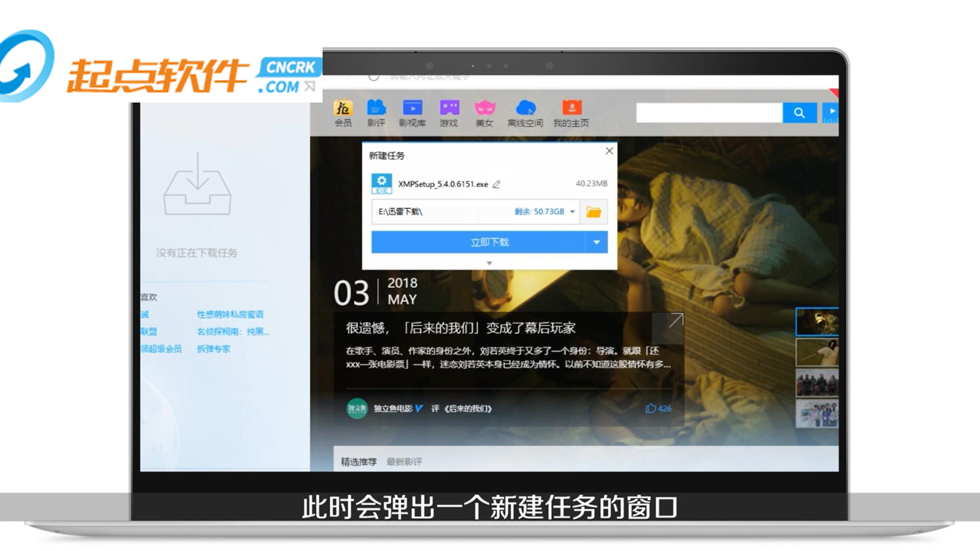
Task: Click the pencil icon to rename XMPSetup file
Action: (496, 184)
